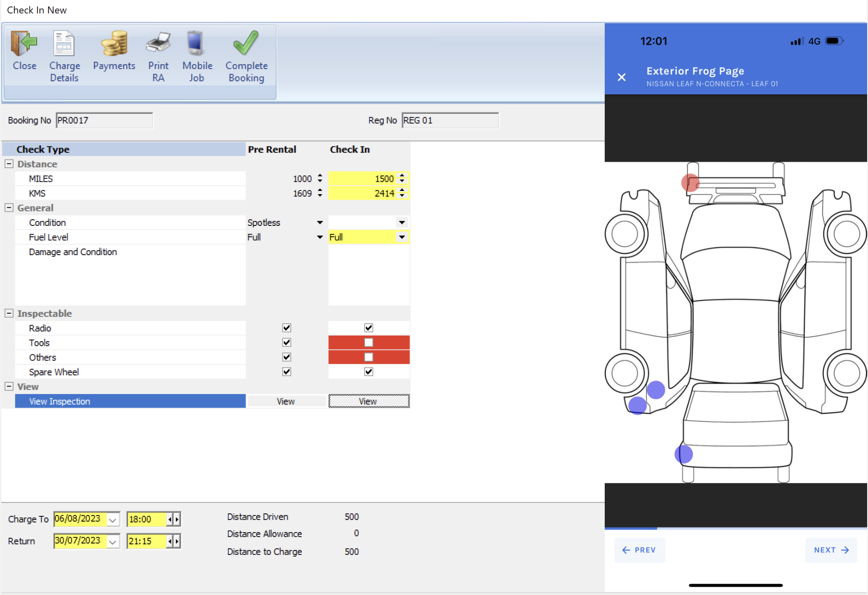
Task: Select the blue damage marker at rear bumper
Action: tap(684, 454)
